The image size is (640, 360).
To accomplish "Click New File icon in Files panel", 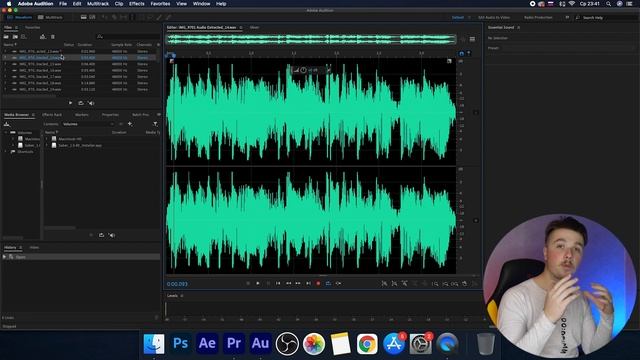I will [x=24, y=37].
